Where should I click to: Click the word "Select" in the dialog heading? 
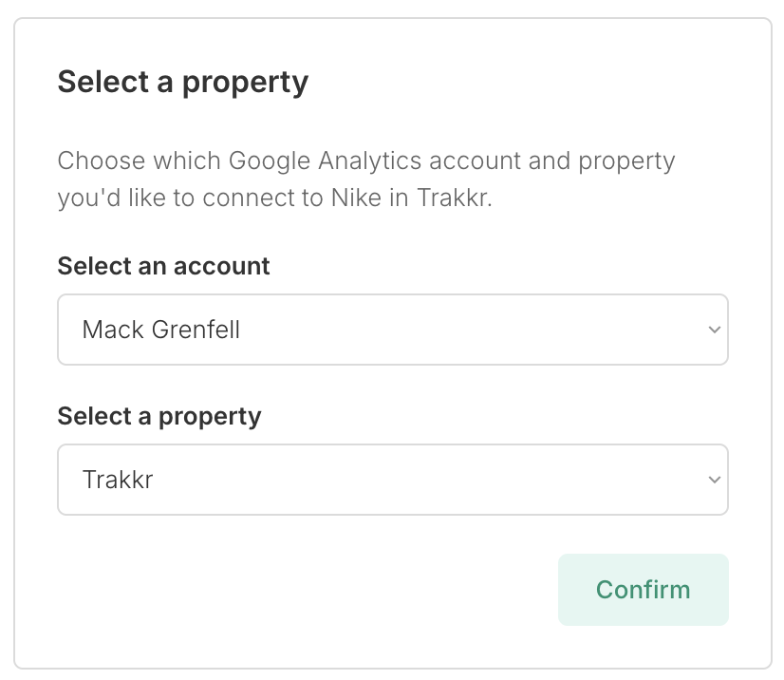pyautogui.click(x=101, y=82)
